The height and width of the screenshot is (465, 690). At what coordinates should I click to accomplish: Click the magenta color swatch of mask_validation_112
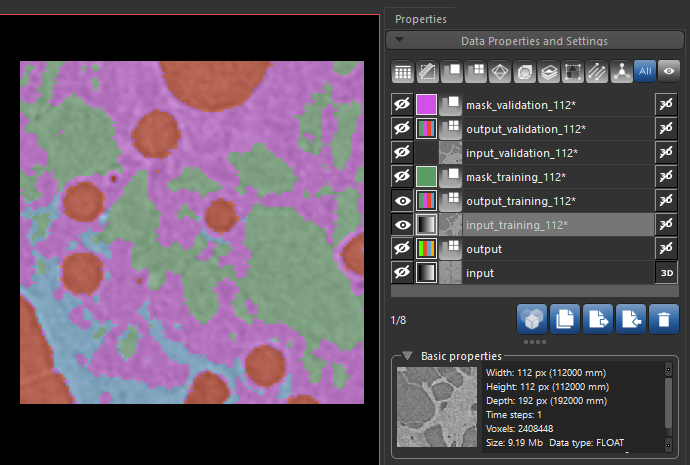[426, 105]
